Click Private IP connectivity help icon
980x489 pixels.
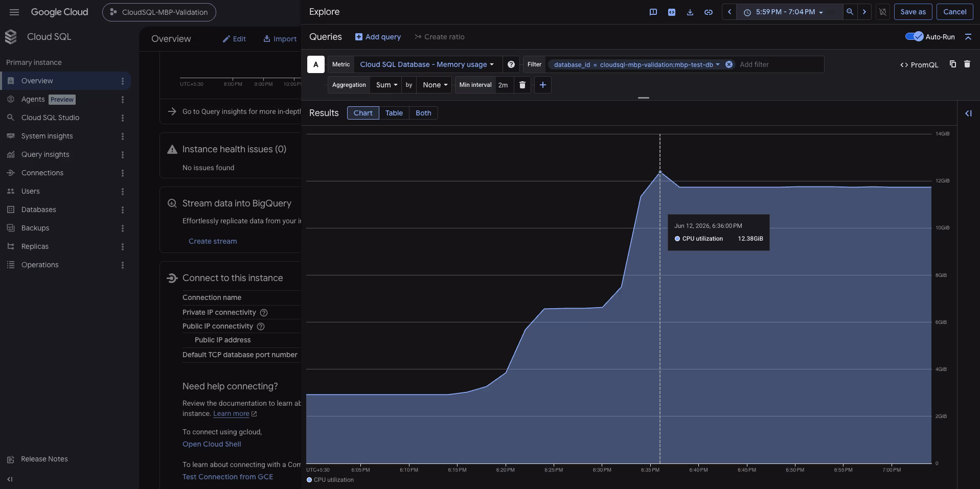coord(264,313)
